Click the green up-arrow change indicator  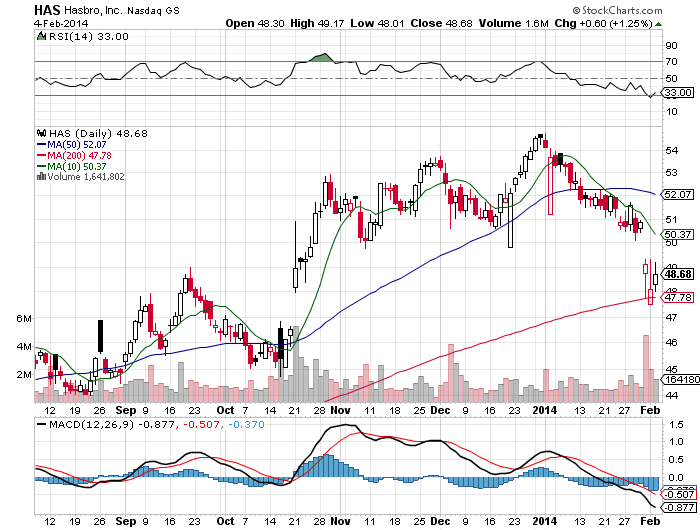click(x=658, y=24)
